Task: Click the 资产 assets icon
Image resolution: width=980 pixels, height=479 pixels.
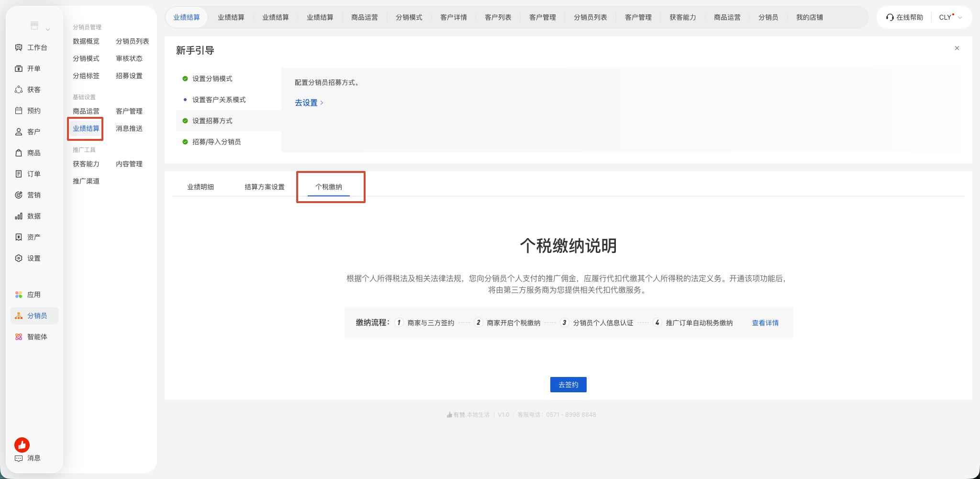Action: coord(19,237)
